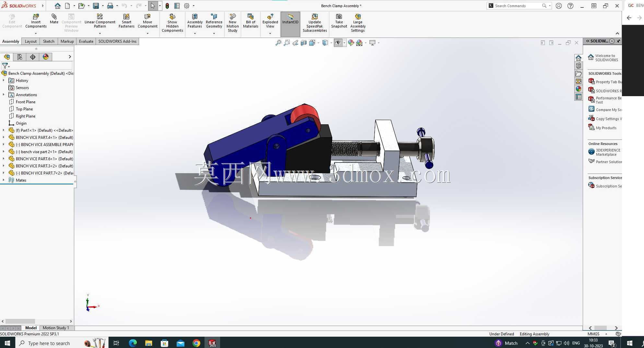Screen dimensions: 644x348
Task: Open Bill of Materials tool
Action: 251,21
